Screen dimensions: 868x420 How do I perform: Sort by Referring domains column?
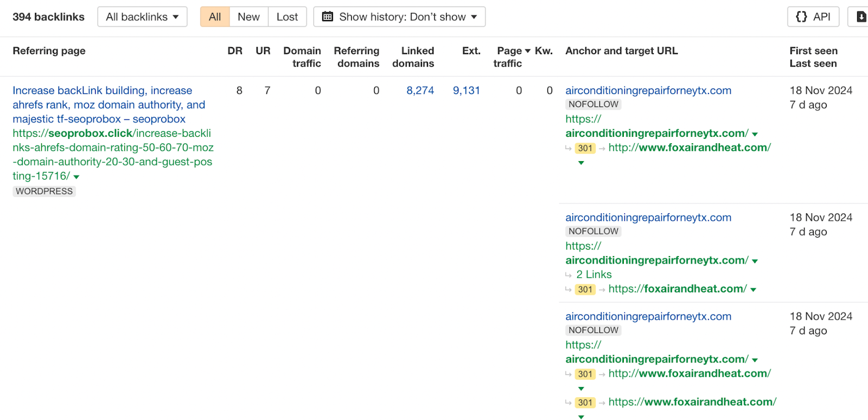[356, 57]
